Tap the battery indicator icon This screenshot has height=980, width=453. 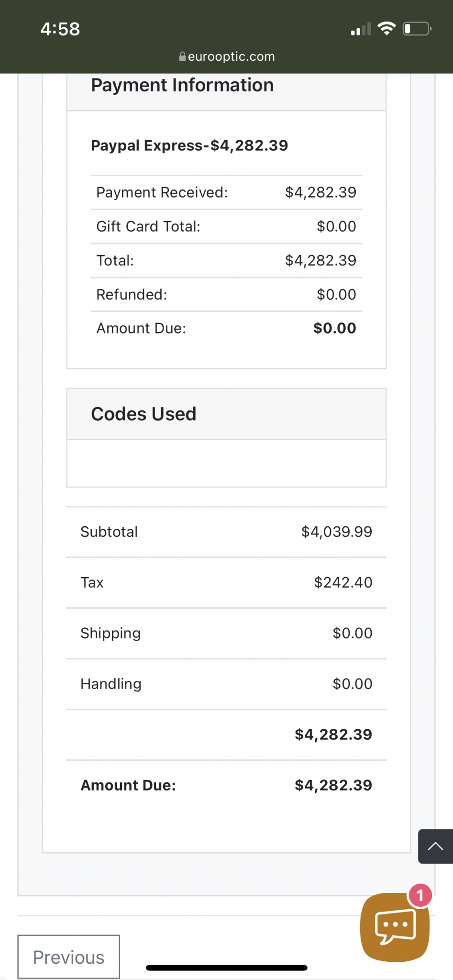point(417,29)
